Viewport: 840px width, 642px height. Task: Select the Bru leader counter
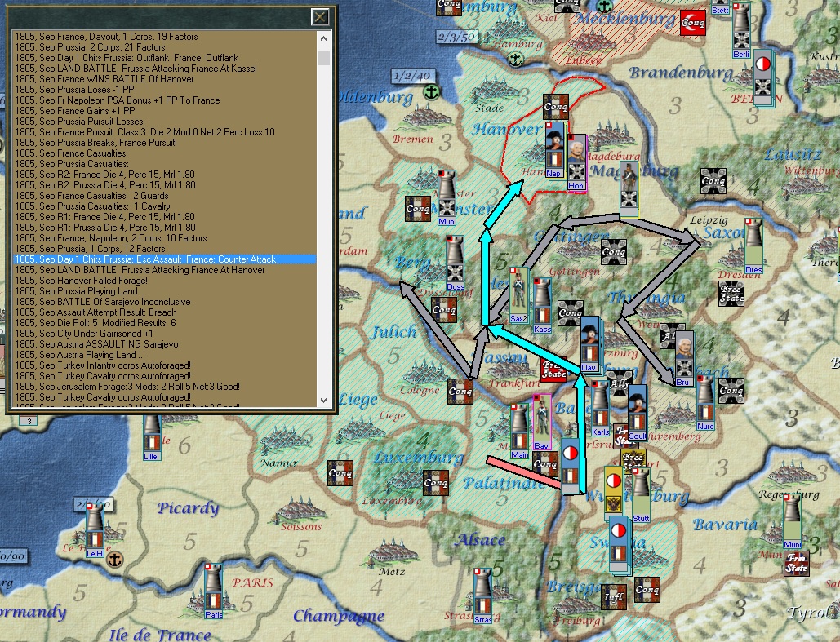(x=683, y=358)
